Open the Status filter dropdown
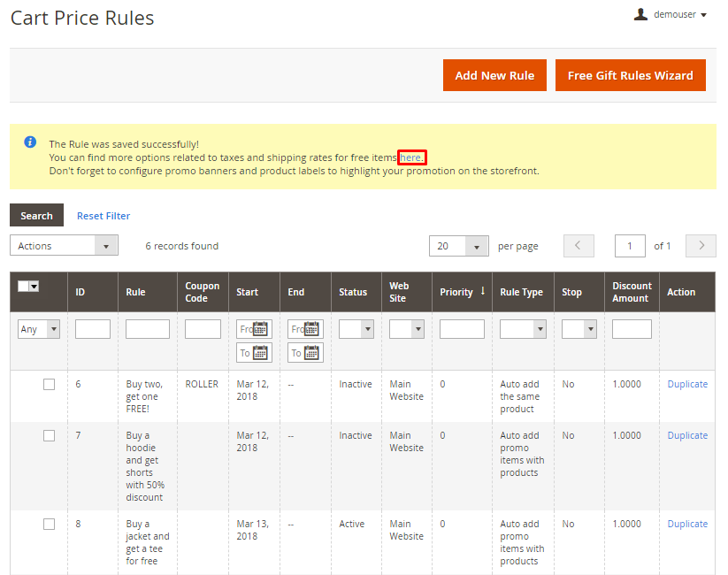728x575 pixels. [356, 329]
